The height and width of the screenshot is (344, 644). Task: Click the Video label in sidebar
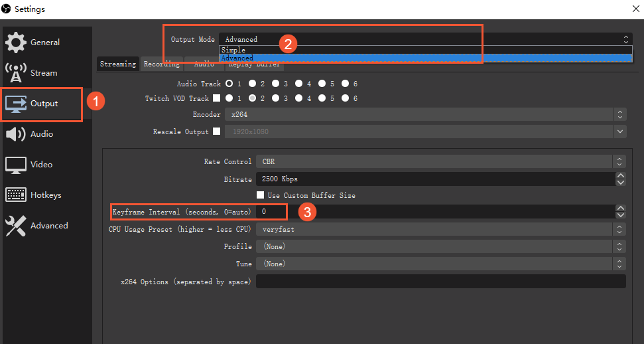click(42, 165)
